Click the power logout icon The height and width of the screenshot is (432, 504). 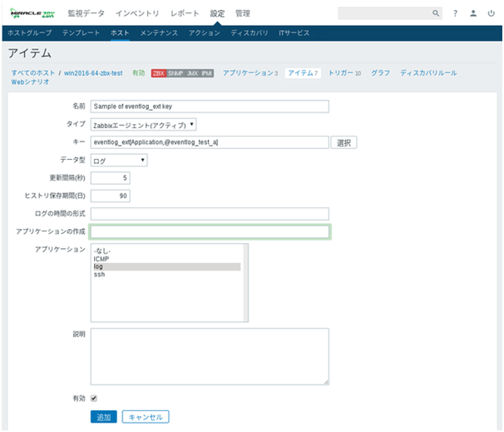point(491,13)
